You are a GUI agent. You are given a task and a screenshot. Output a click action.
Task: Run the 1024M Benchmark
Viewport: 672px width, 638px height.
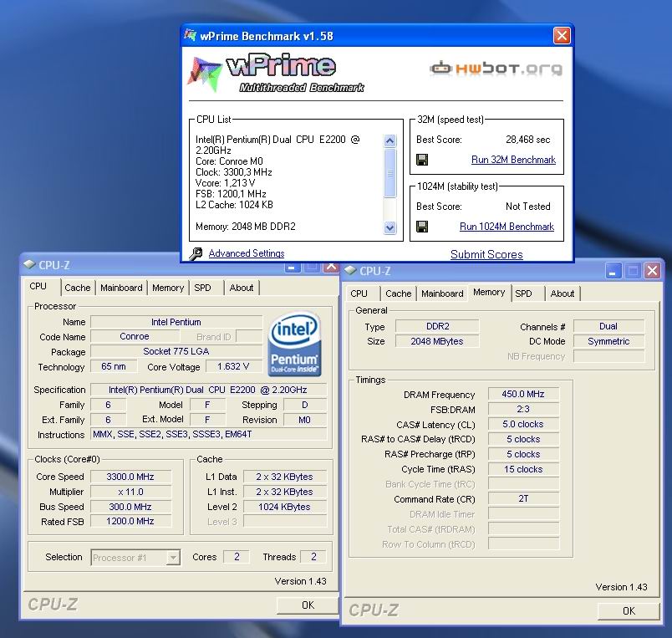pyautogui.click(x=507, y=227)
